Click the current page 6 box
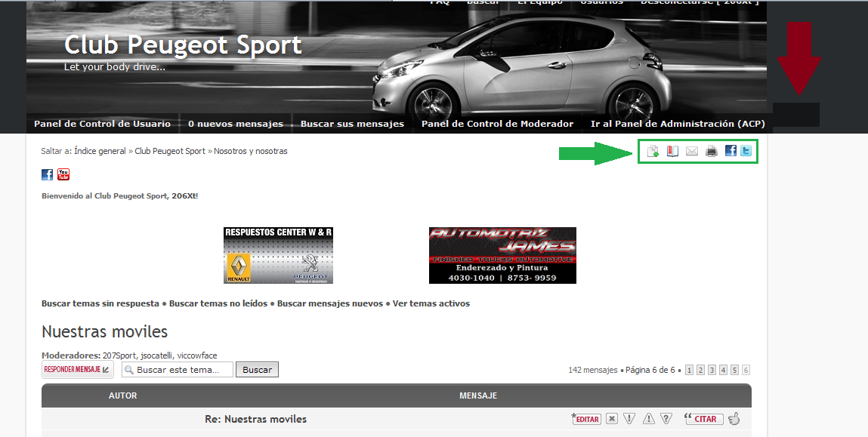This screenshot has width=868, height=437. point(746,370)
